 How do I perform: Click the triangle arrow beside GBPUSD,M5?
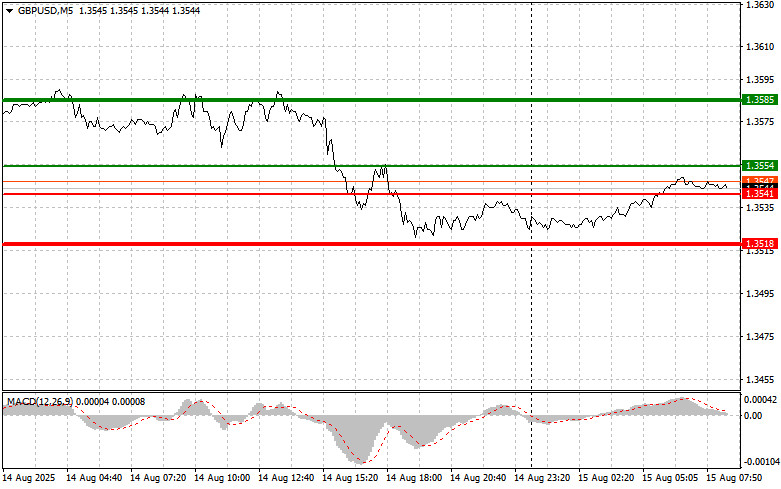pos(9,9)
